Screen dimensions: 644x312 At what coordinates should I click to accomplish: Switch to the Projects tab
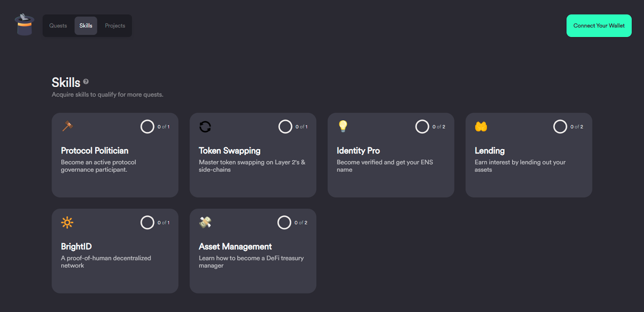115,26
